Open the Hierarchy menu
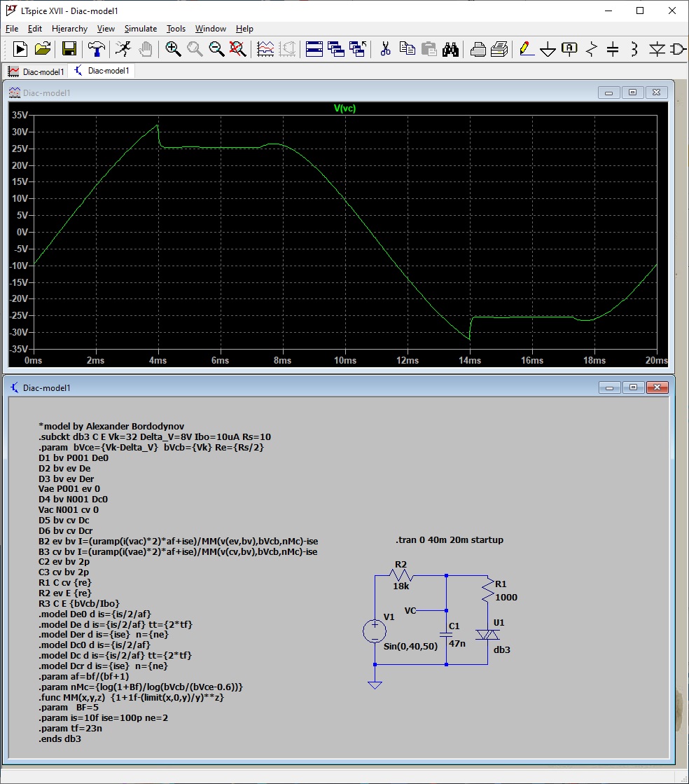 tap(69, 29)
